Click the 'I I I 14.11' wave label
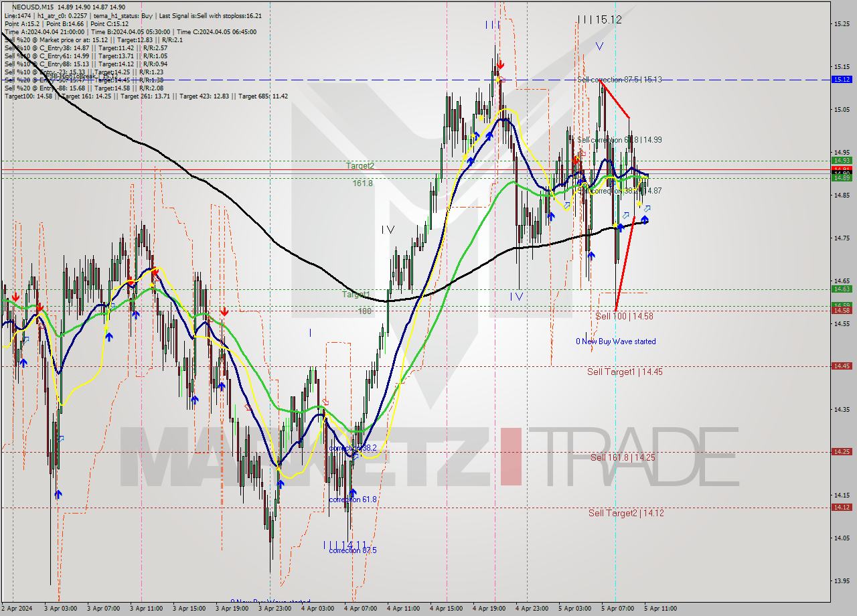The height and width of the screenshot is (616, 857). (345, 544)
